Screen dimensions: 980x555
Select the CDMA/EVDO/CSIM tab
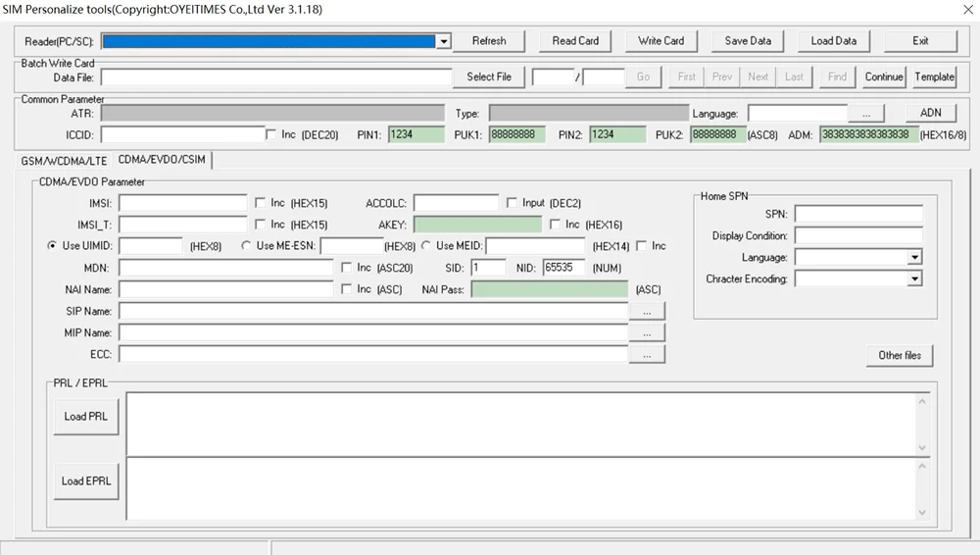[162, 160]
